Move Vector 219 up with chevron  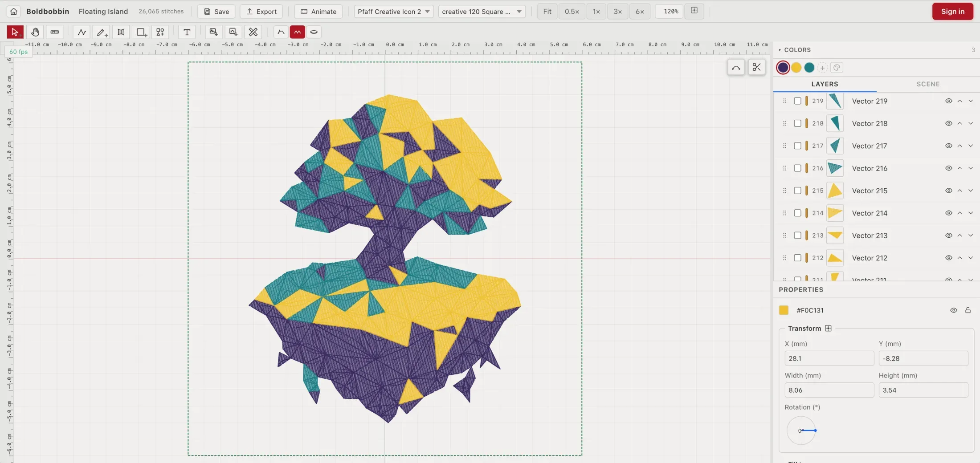click(960, 101)
